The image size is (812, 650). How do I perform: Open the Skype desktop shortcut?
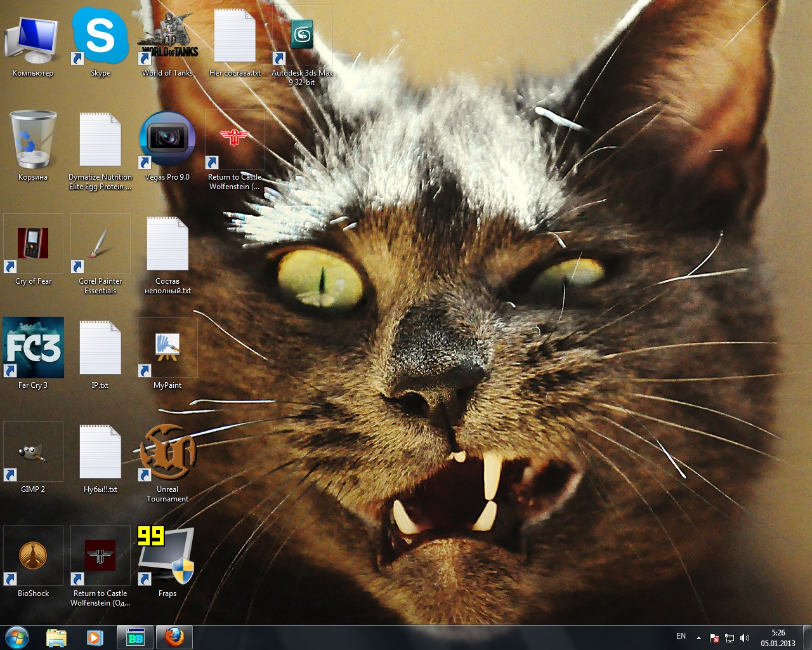tap(100, 37)
